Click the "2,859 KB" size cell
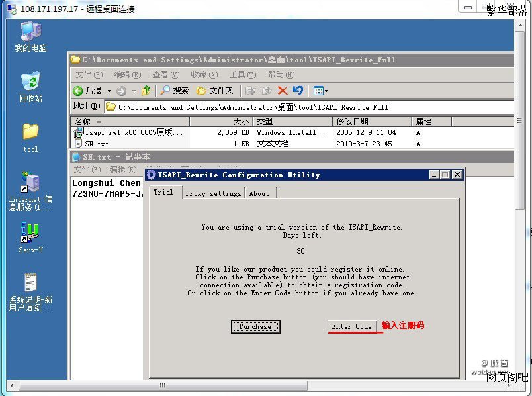This screenshot has height=396, width=532. click(233, 132)
